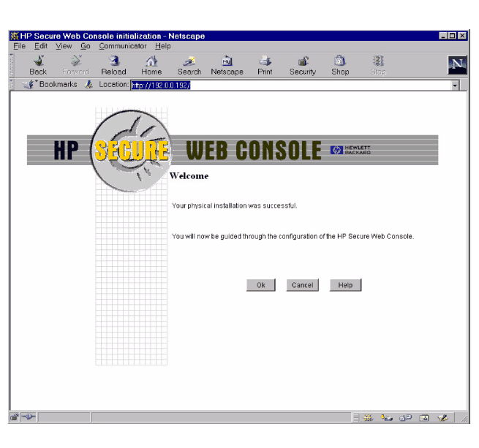Open the Go menu
Image resolution: width=479 pixels, height=448 pixels.
(86, 46)
